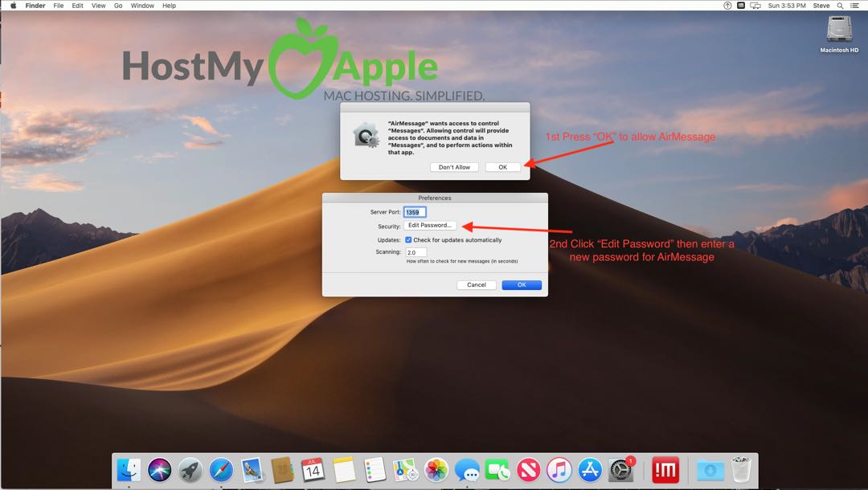
Task: Open Maps app in Dock
Action: 405,471
